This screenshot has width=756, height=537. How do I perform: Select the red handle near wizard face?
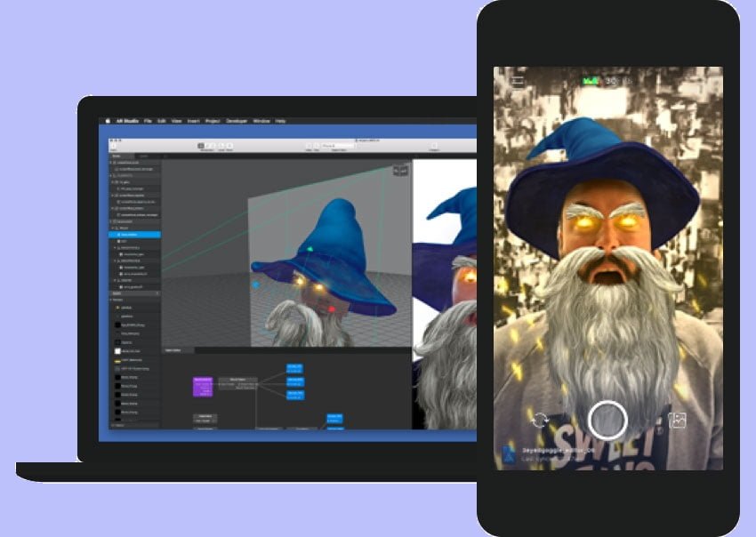(332, 309)
